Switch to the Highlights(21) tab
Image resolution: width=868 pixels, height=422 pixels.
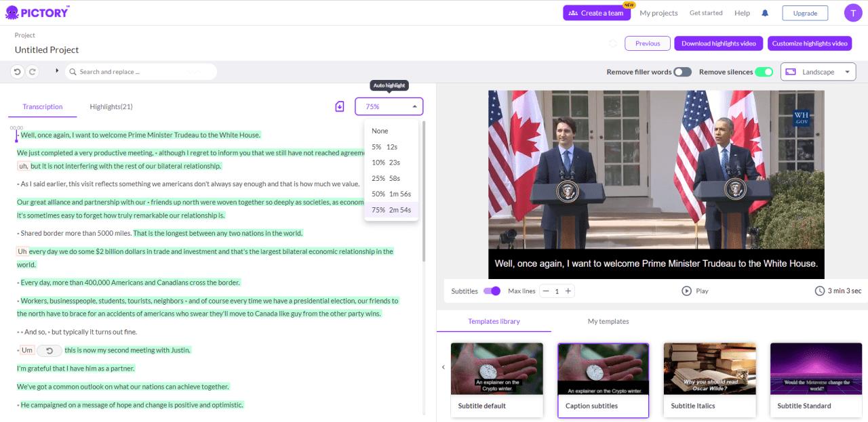pyautogui.click(x=111, y=106)
